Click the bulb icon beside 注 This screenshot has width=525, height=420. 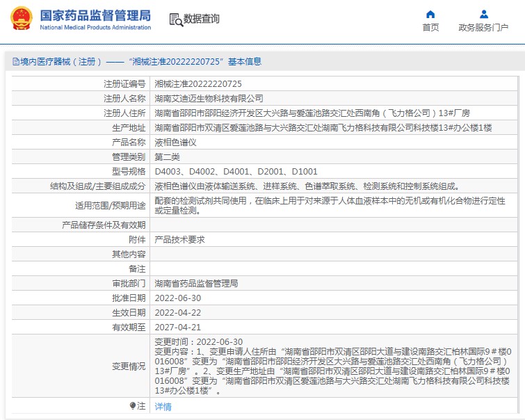pos(133,406)
